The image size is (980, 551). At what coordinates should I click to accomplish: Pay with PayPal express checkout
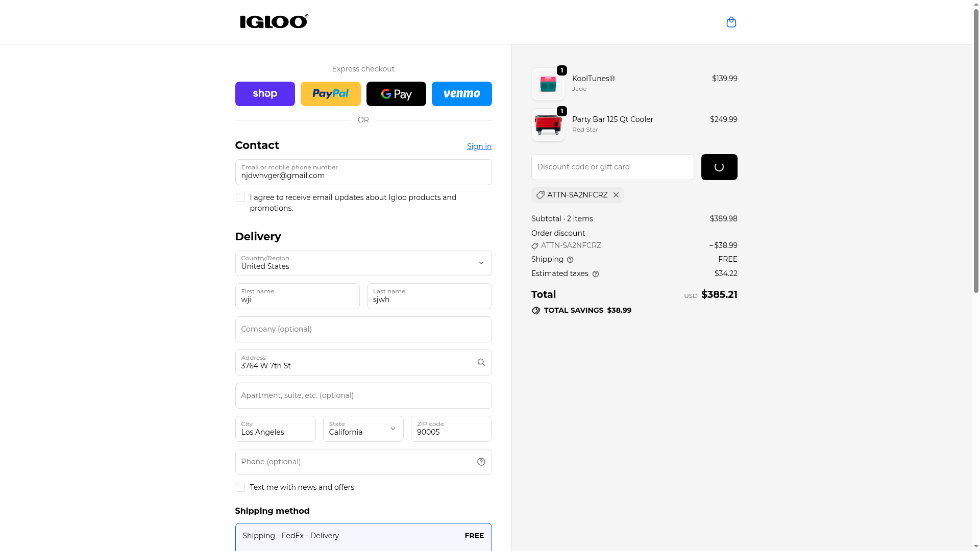click(x=330, y=94)
